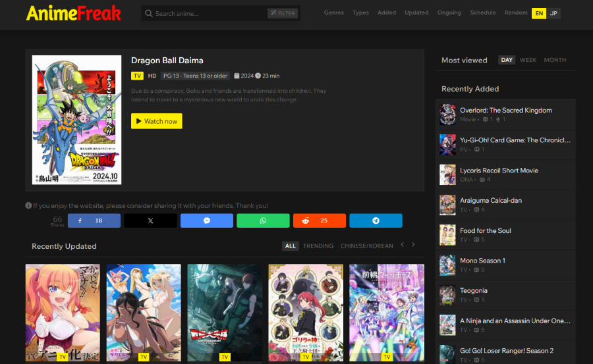Show Most viewed by DAY

pos(507,60)
